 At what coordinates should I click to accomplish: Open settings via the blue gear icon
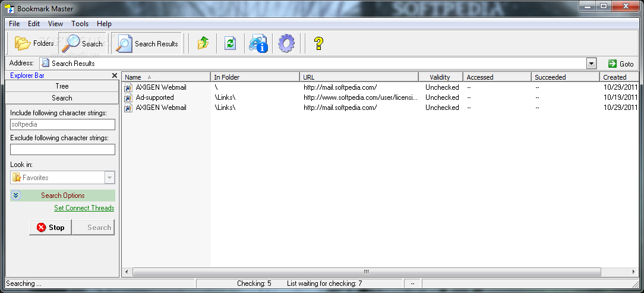pyautogui.click(x=286, y=43)
